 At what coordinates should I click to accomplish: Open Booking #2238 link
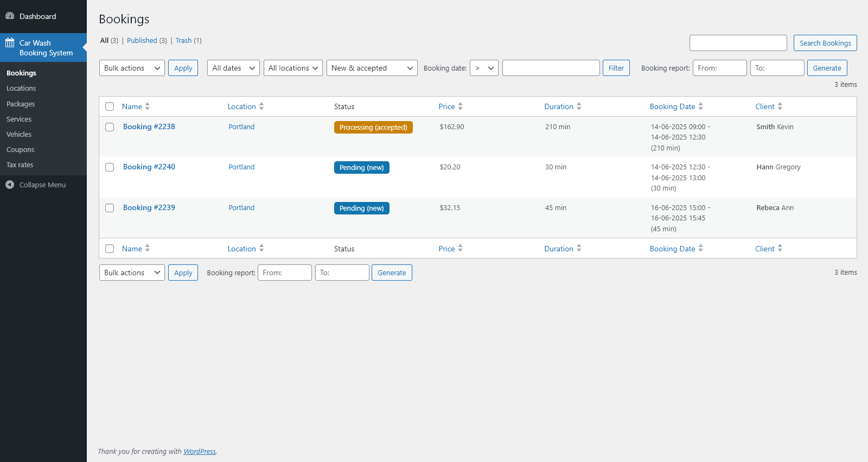[x=149, y=126]
